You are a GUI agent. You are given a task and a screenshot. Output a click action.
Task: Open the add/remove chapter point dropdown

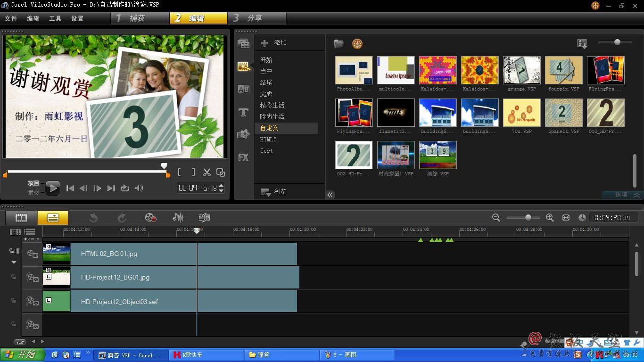pos(32,239)
